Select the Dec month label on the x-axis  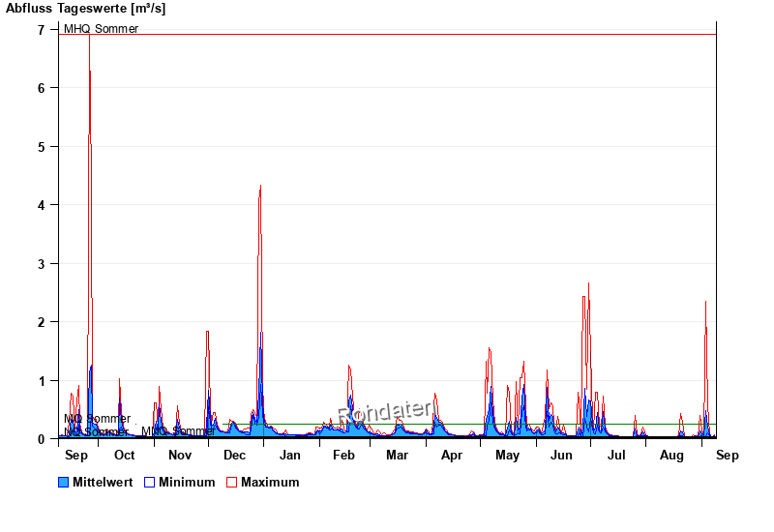(x=235, y=455)
